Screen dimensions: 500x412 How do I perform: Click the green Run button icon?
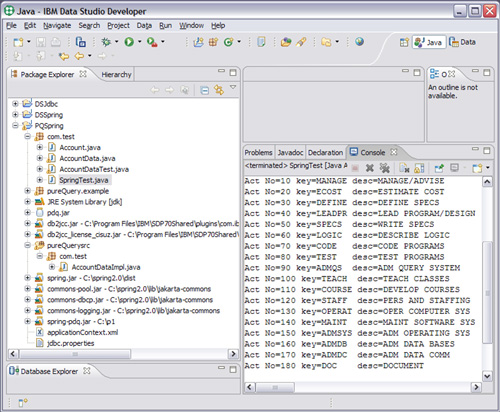point(129,42)
